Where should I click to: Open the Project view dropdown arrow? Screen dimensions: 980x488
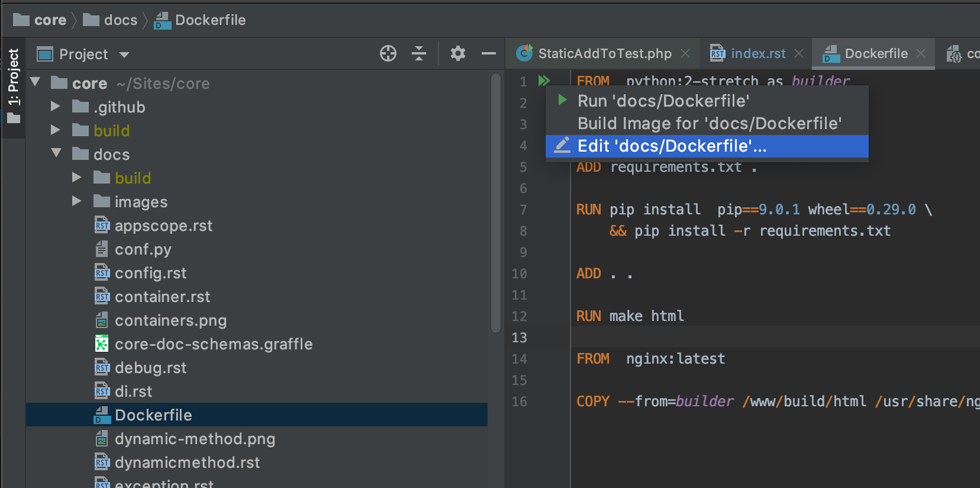[124, 54]
